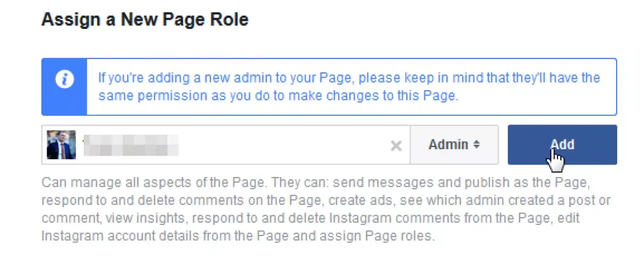Click the white 'i' in the banner
The image size is (644, 265).
click(x=64, y=79)
